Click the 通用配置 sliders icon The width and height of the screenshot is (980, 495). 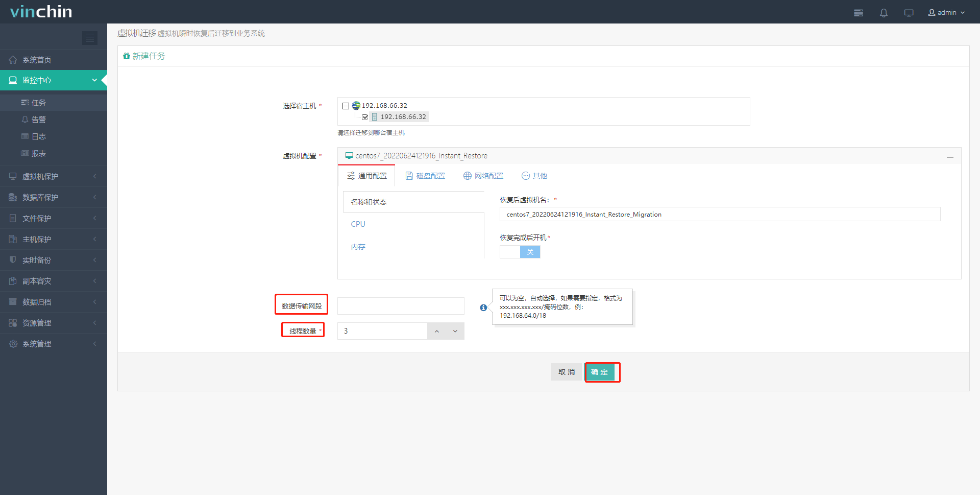point(351,176)
